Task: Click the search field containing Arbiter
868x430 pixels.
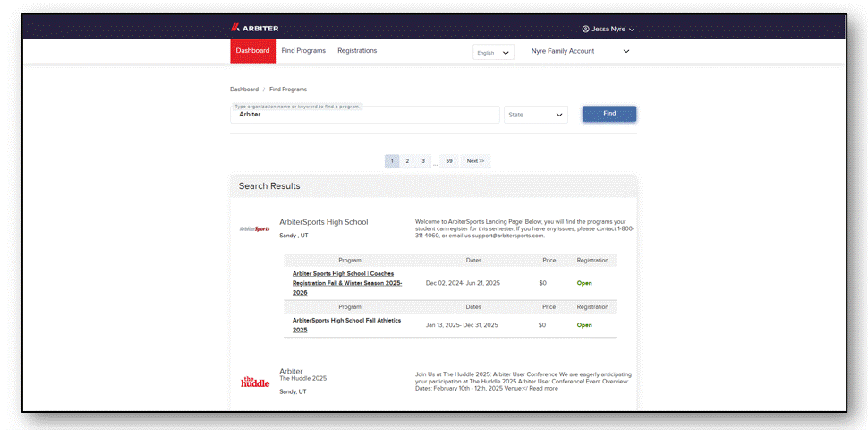Action: point(365,115)
